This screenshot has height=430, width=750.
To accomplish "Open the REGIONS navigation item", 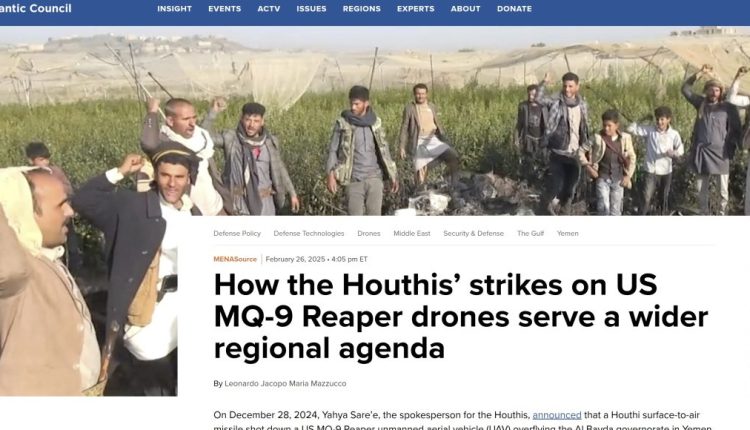I will 362,9.
